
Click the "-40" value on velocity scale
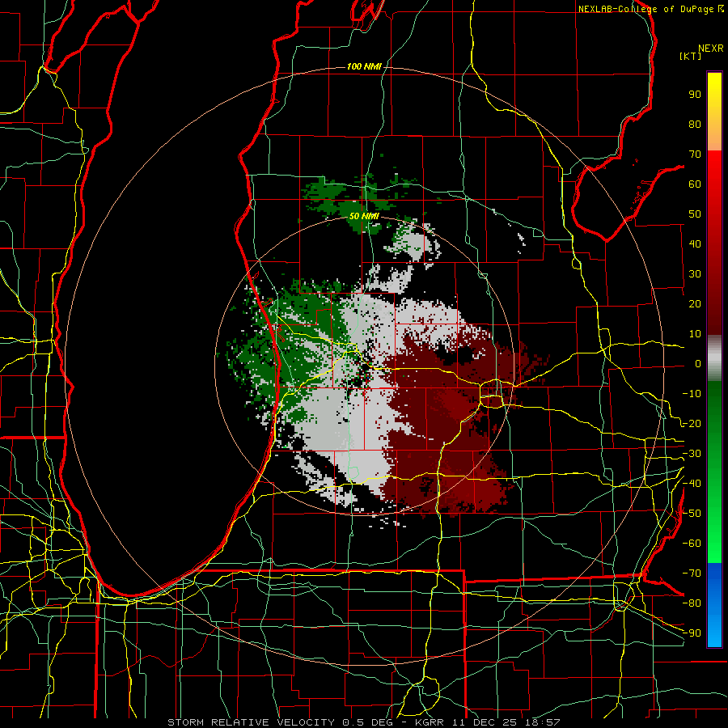[692, 484]
